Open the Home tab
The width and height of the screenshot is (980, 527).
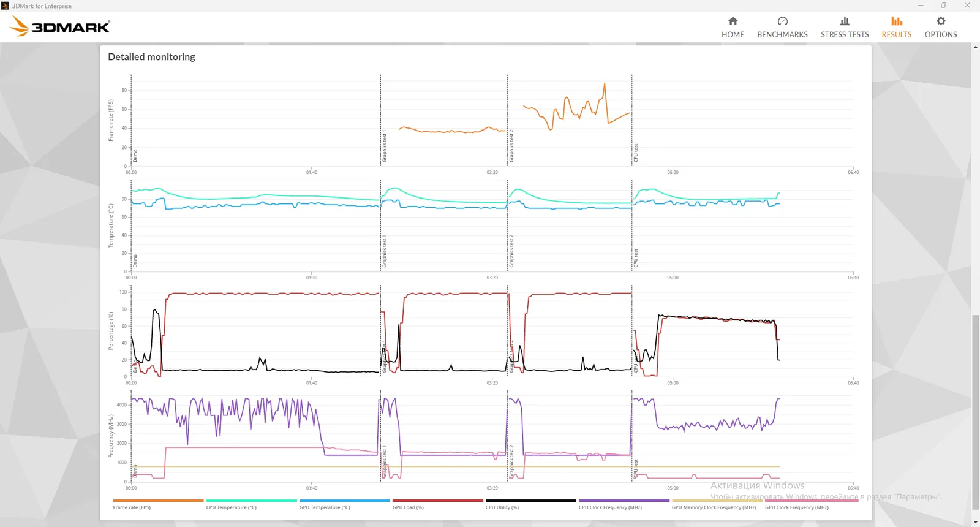tap(733, 28)
